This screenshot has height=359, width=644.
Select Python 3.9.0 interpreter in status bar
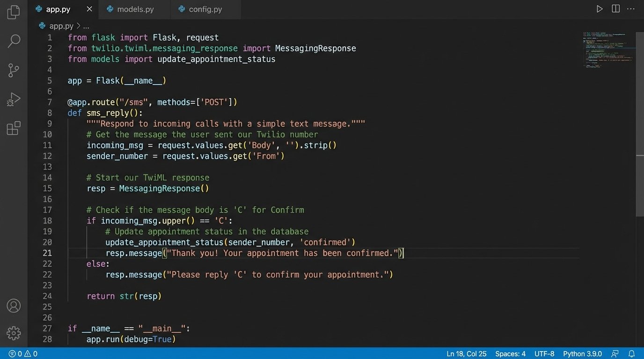click(582, 354)
